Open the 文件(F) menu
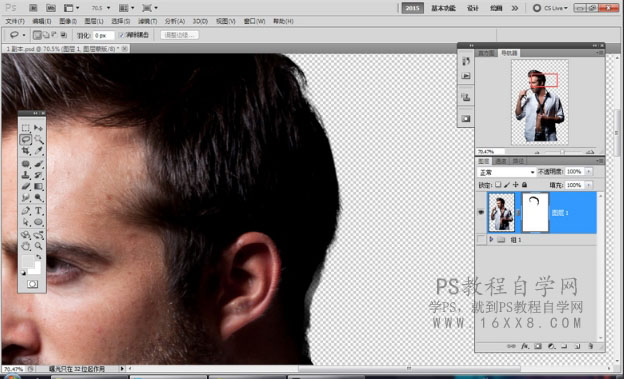This screenshot has width=624, height=379. click(x=15, y=21)
